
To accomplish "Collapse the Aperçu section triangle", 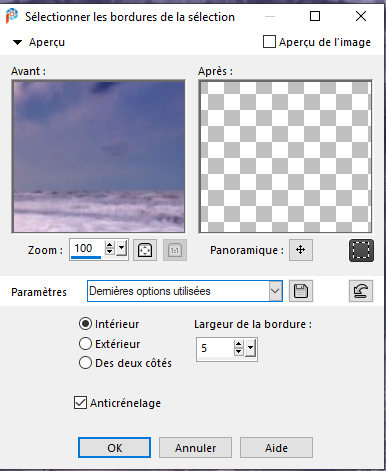I will pos(17,42).
